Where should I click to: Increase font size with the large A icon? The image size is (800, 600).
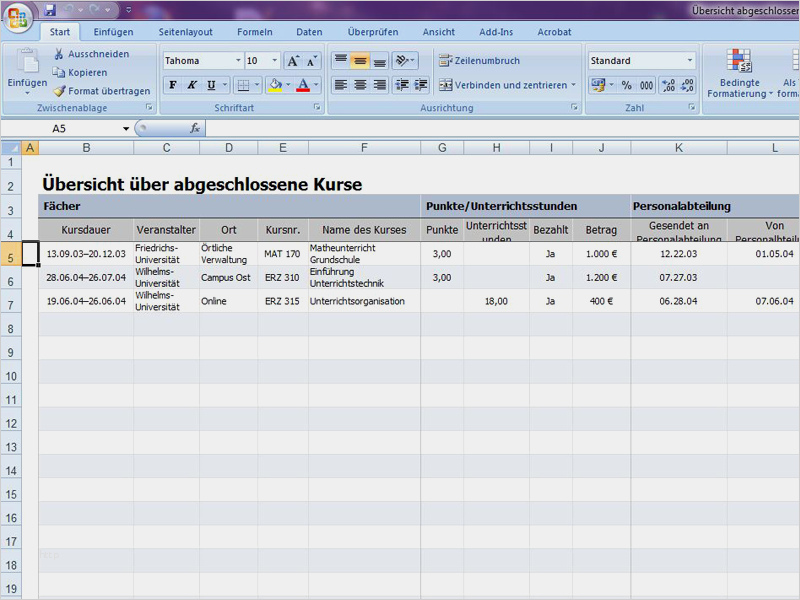pos(293,61)
